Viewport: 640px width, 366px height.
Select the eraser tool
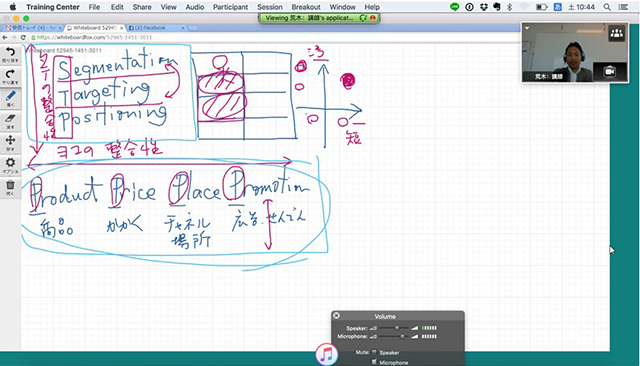(x=10, y=121)
